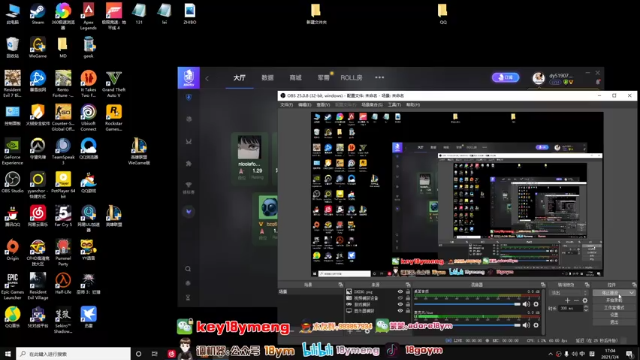This screenshot has height=360, width=640.
Task: Open It Takes Two shortcut
Action: pyautogui.click(x=88, y=84)
